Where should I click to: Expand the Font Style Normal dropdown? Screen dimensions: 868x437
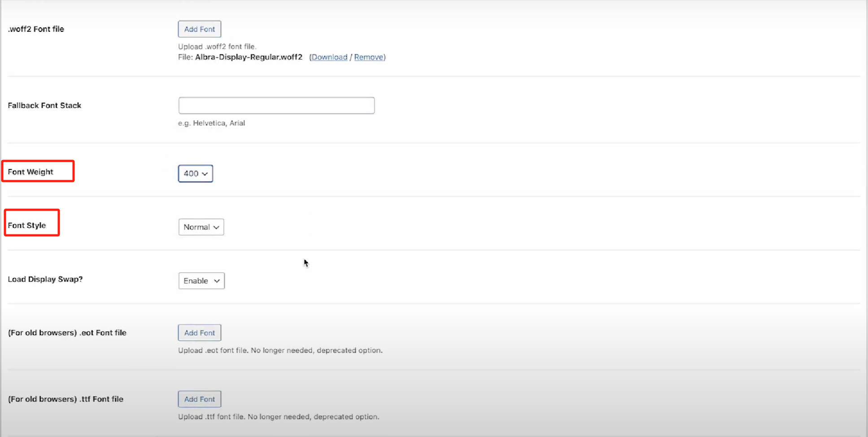(201, 227)
